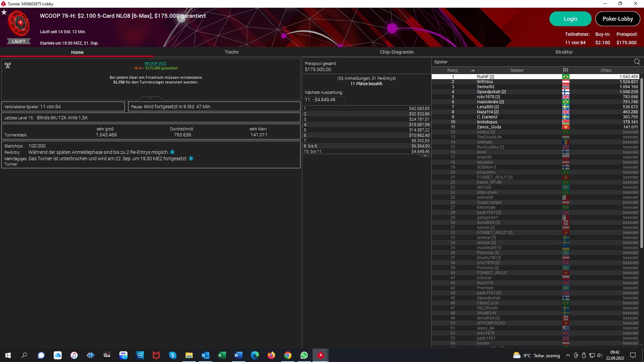Open iCloud from the taskbar
This screenshot has height=362, width=644.
tap(57, 355)
